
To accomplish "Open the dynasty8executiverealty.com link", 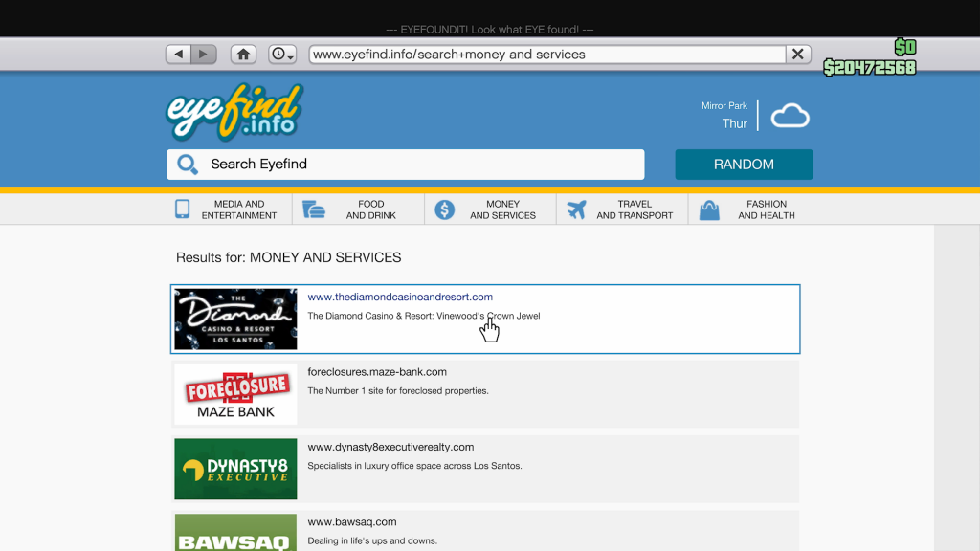I will 390,447.
